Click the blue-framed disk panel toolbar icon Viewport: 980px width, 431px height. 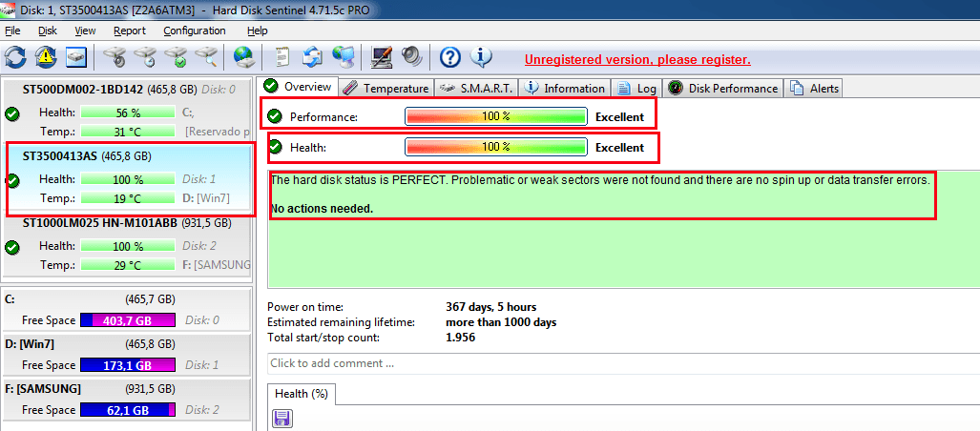click(x=77, y=58)
